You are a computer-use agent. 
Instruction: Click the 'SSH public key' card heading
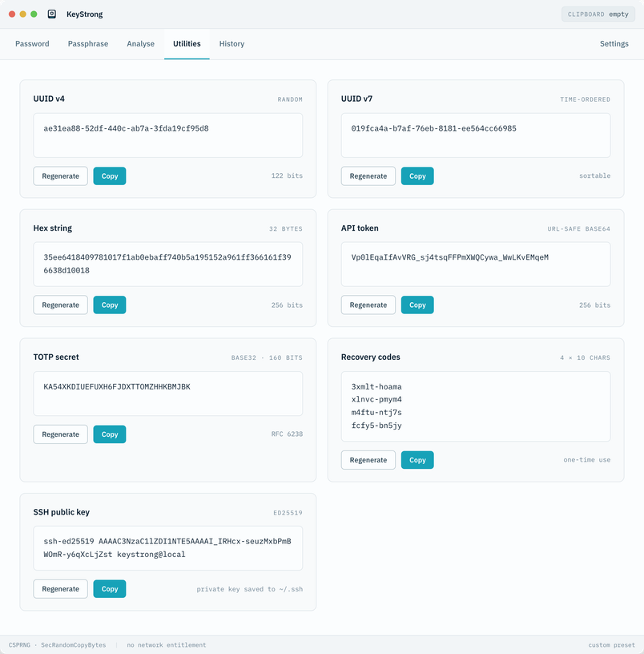[61, 512]
